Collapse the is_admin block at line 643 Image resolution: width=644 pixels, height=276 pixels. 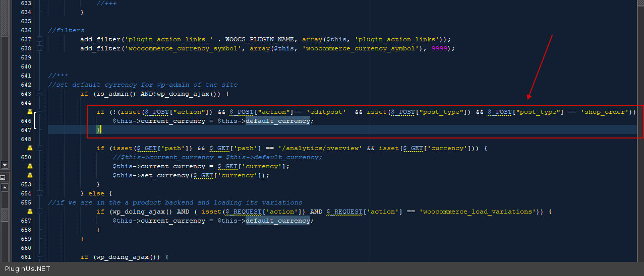(x=40, y=94)
